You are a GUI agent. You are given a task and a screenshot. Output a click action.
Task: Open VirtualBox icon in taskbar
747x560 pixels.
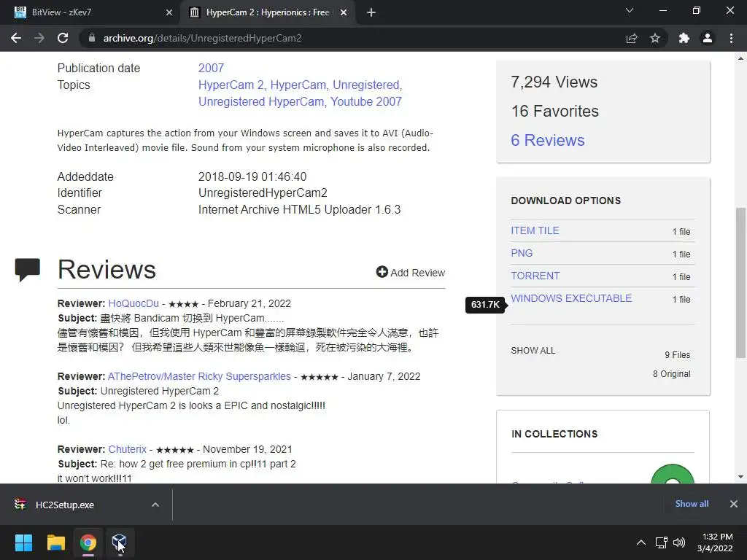[120, 542]
